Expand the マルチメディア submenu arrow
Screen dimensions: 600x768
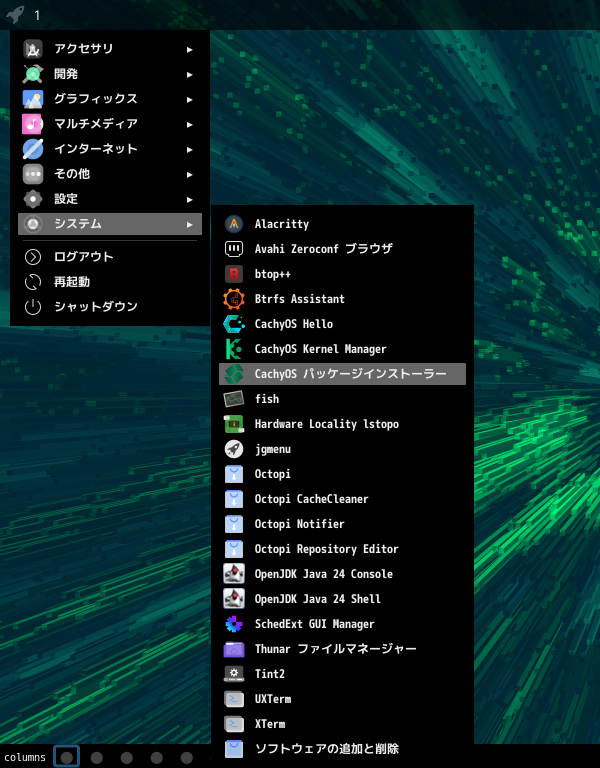(x=190, y=124)
